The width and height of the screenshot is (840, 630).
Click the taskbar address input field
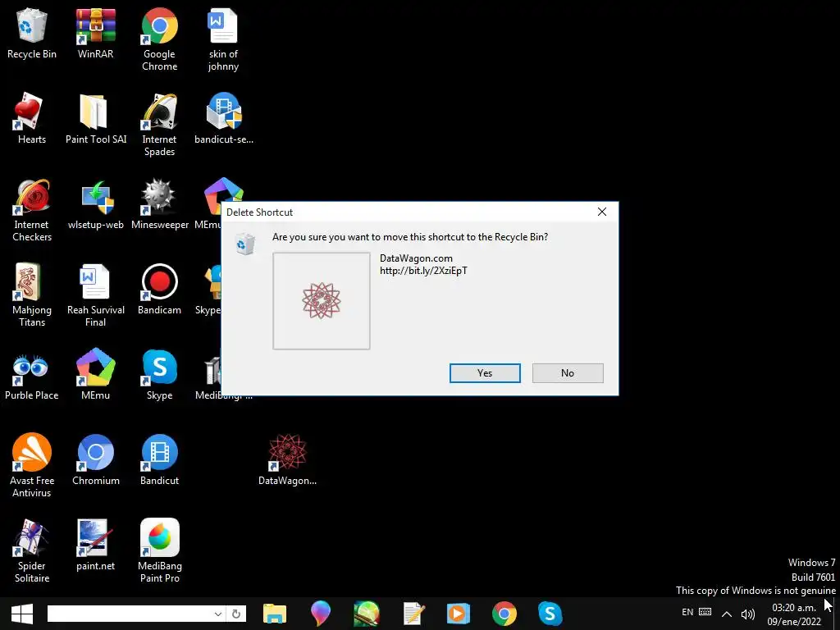(x=129, y=614)
